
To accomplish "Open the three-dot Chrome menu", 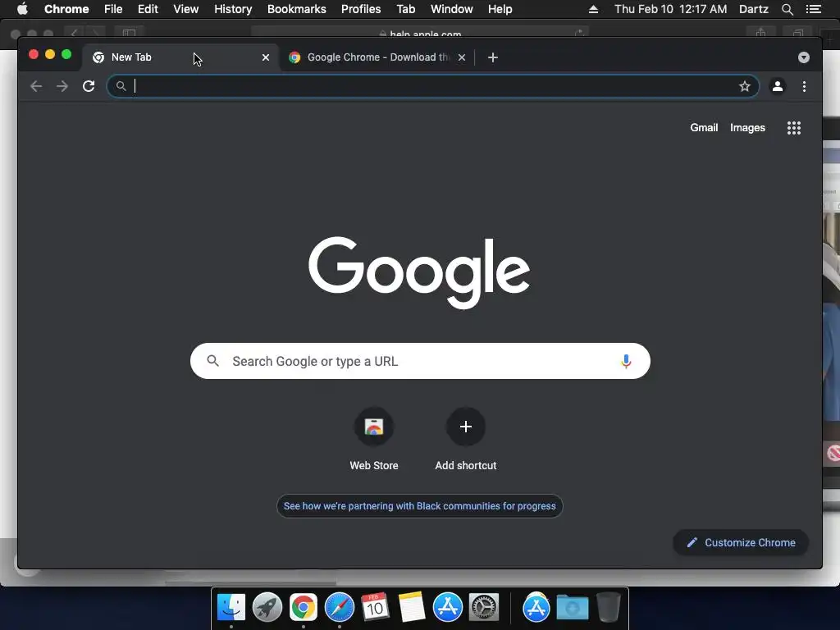I will pyautogui.click(x=804, y=86).
